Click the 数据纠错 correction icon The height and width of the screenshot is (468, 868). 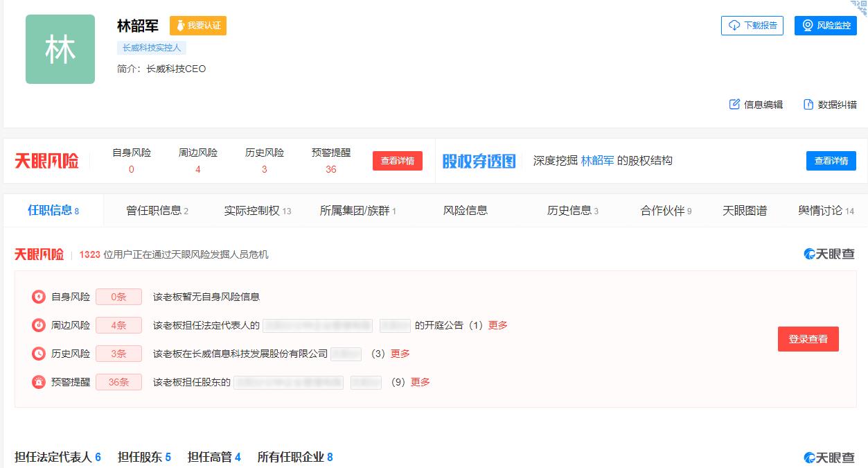(808, 105)
